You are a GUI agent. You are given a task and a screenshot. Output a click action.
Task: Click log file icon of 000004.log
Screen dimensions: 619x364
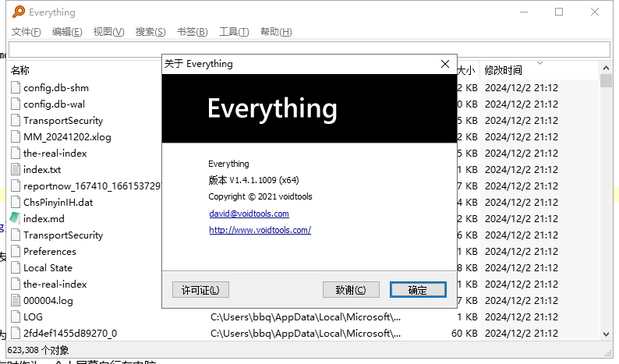[x=16, y=300]
